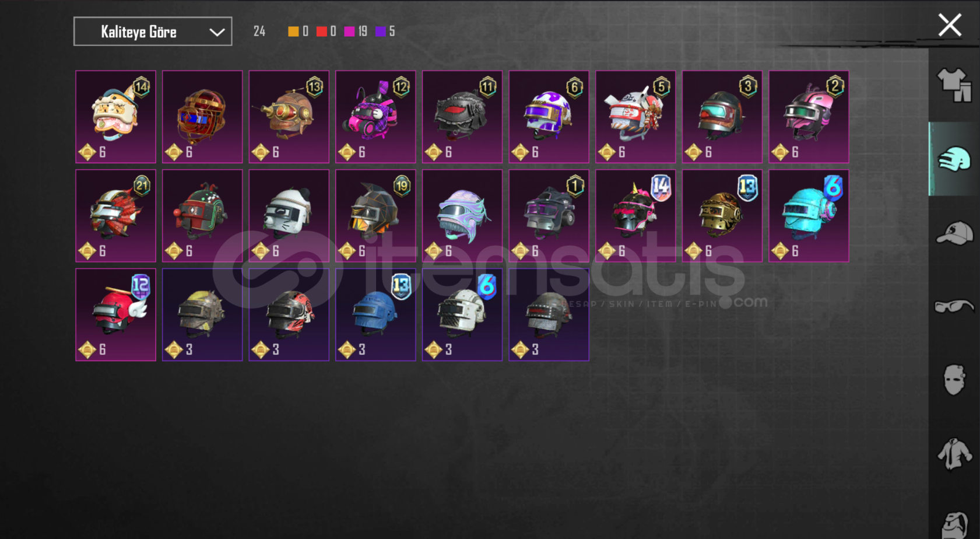
Task: Select the white panda helmet
Action: point(289,216)
